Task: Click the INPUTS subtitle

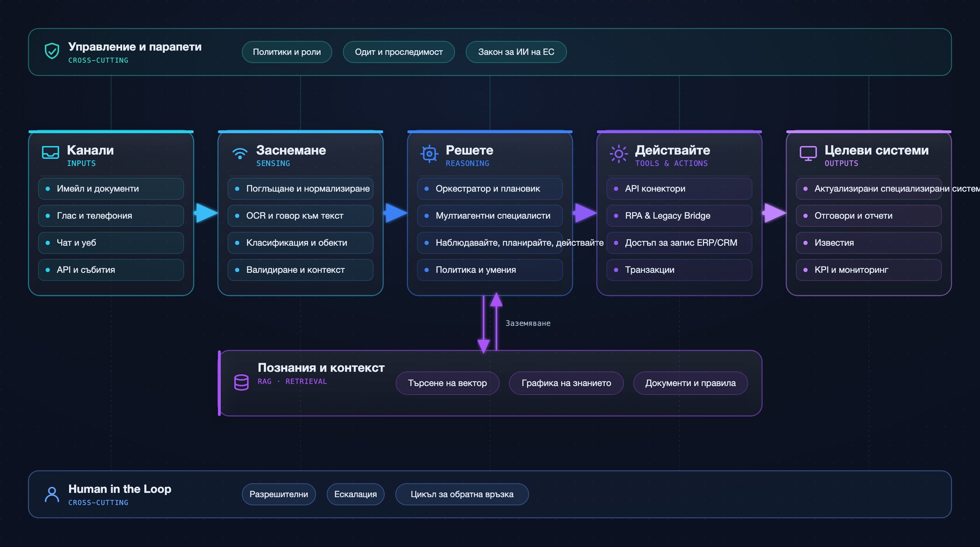Action: [82, 163]
